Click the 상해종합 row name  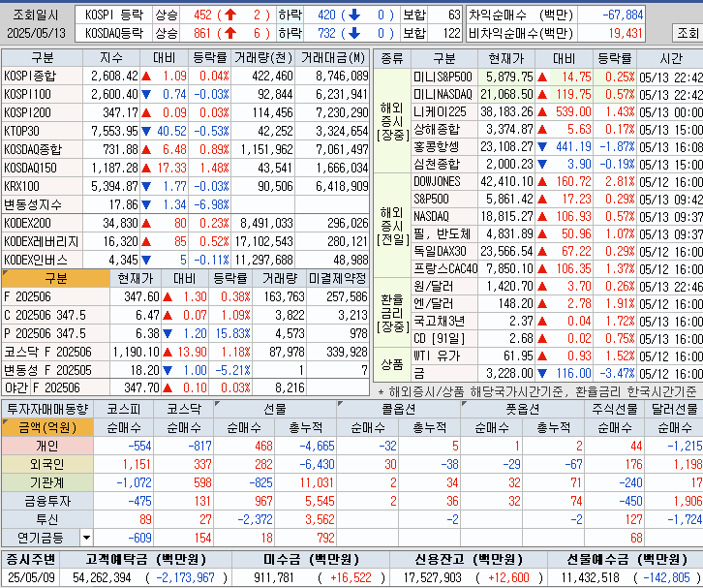point(437,130)
